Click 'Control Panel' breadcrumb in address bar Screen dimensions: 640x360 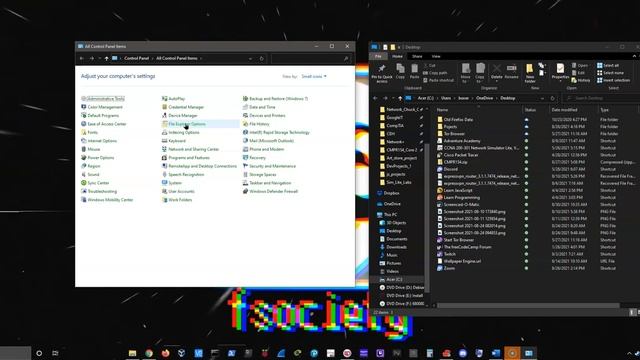coord(136,58)
